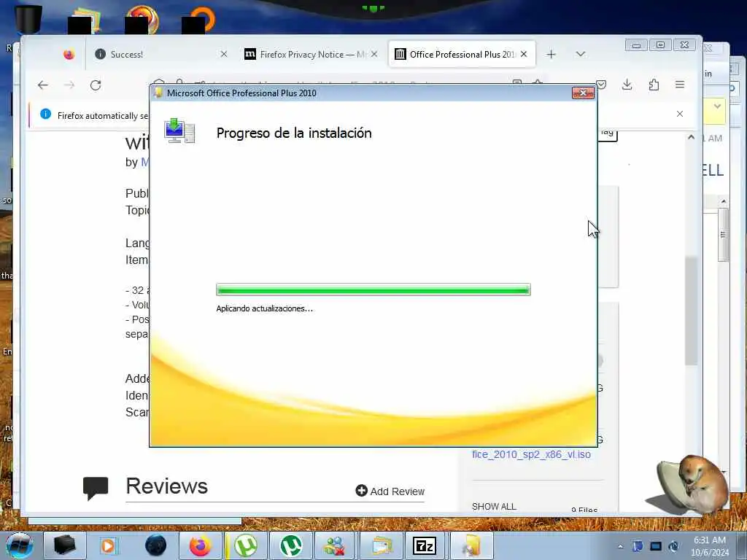Image resolution: width=747 pixels, height=560 pixels.
Task: Open the media player taskbar icon
Action: [x=108, y=545]
